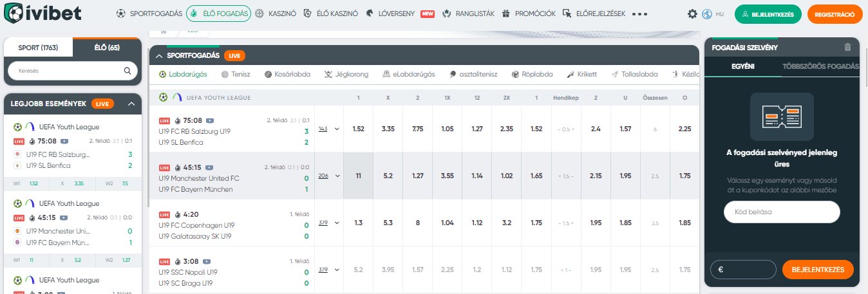The image size is (868, 294).
Task: Select the Jégkorong sport filter
Action: 346,74
